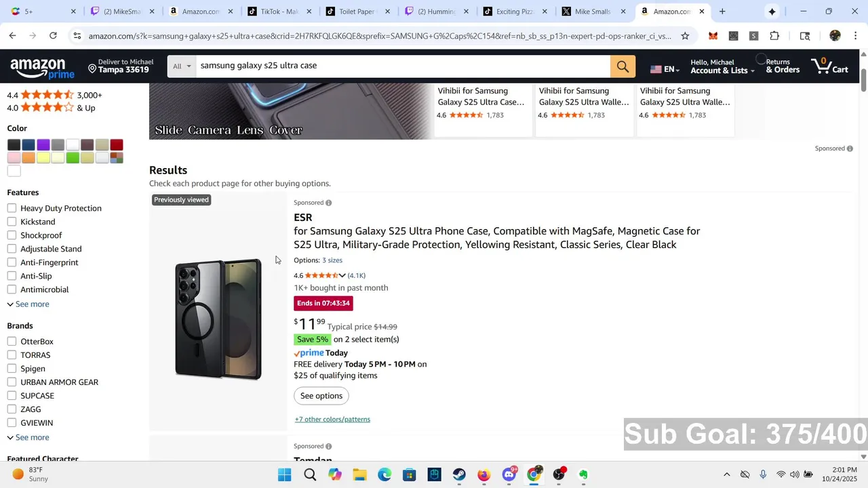Image resolution: width=868 pixels, height=488 pixels.
Task: Open the +7 other colors/patterns link
Action: tap(332, 420)
